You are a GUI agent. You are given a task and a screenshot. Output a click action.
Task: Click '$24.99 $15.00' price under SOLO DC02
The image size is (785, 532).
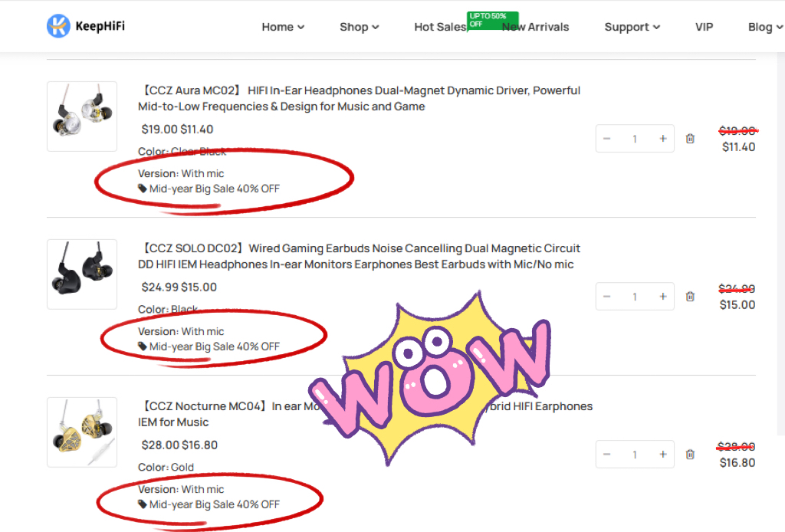[x=179, y=287]
